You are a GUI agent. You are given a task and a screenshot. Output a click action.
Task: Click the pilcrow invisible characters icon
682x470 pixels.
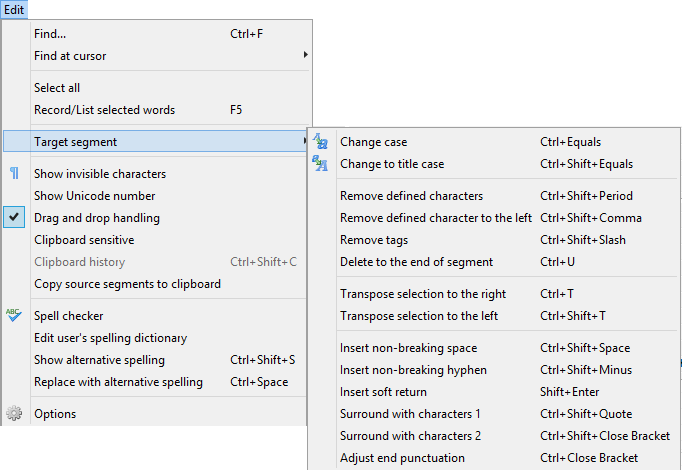coord(14,174)
